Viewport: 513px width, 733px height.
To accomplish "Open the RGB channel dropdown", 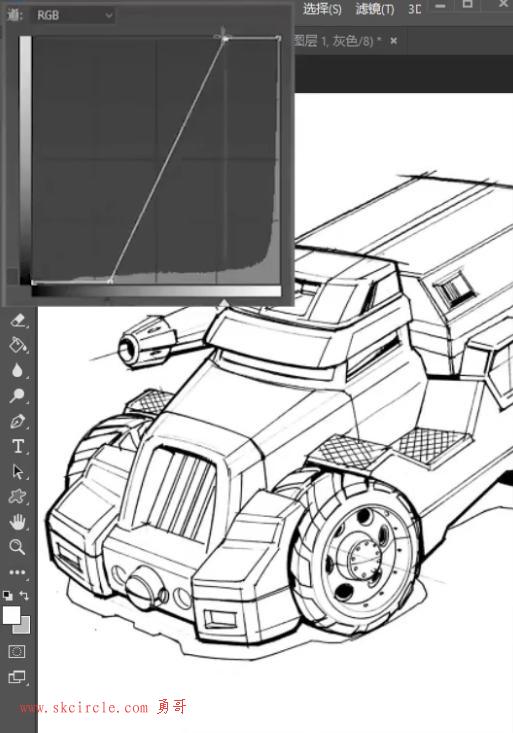I will click(x=73, y=15).
